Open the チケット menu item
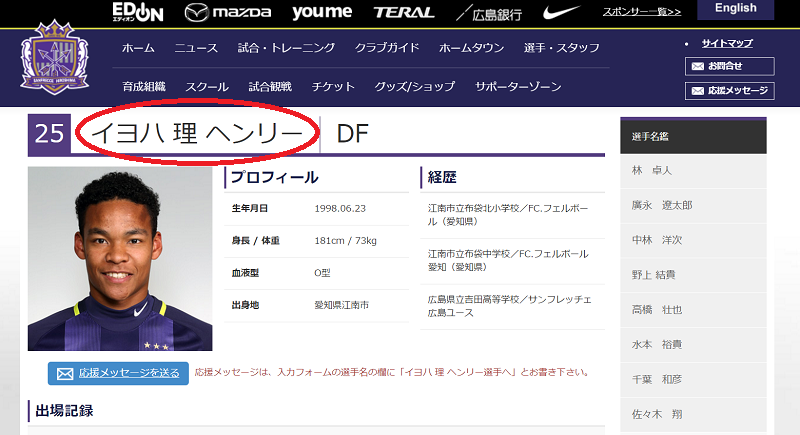Viewport: 800px width, 435px height. pos(333,87)
